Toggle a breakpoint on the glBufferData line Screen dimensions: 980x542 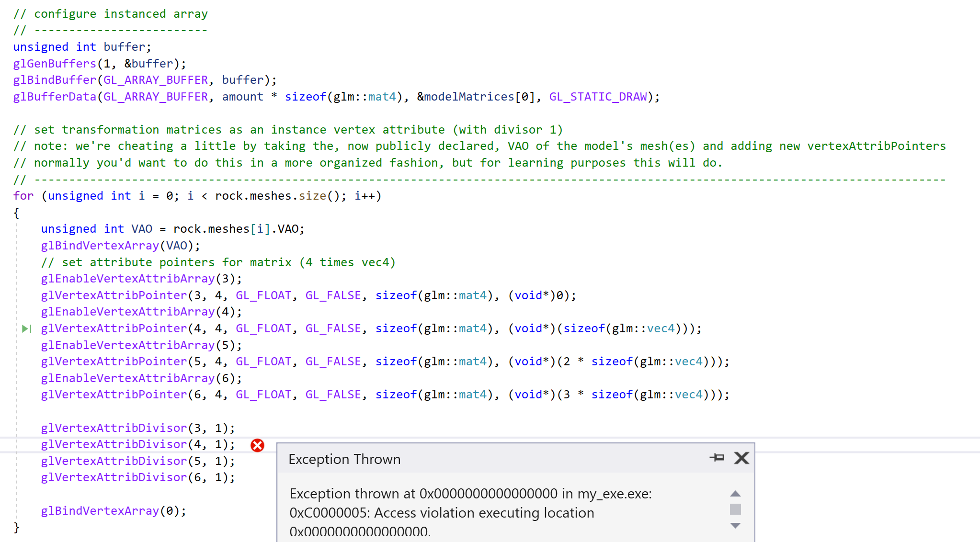(7, 96)
